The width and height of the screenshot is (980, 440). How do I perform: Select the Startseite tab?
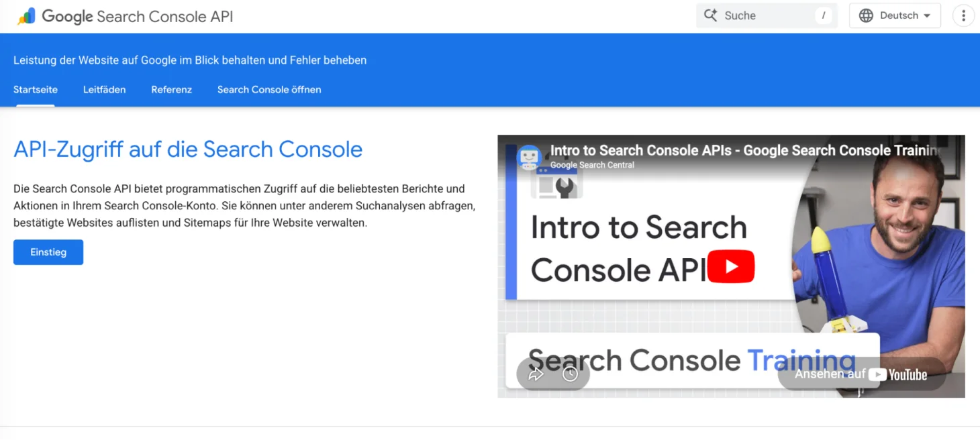click(36, 89)
